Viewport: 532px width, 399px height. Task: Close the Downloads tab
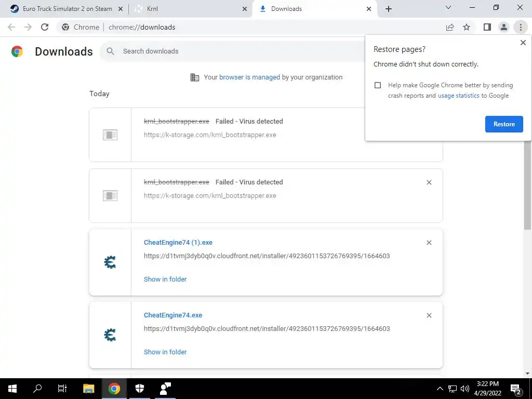369,9
